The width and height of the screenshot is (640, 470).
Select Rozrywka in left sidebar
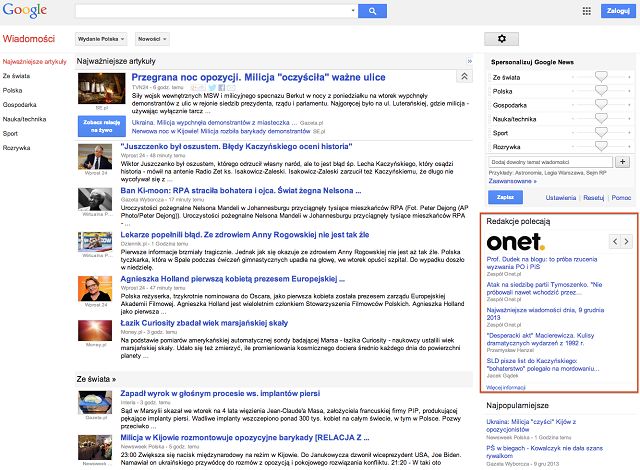click(x=16, y=148)
